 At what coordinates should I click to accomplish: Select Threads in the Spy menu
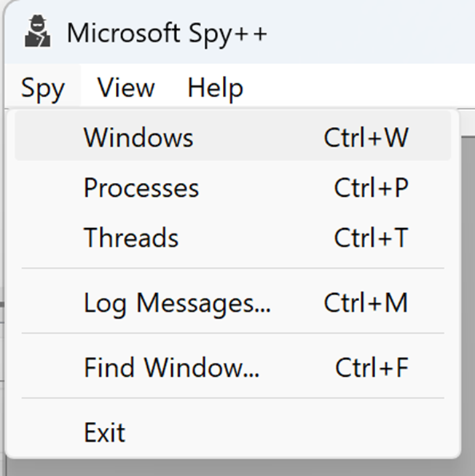click(131, 238)
